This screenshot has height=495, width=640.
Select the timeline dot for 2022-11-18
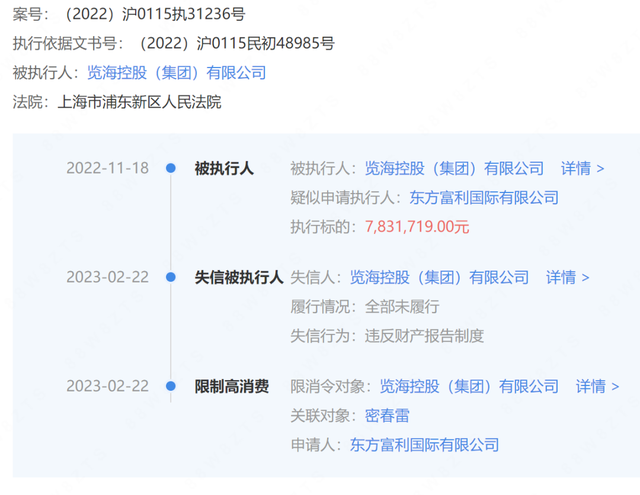(x=171, y=168)
